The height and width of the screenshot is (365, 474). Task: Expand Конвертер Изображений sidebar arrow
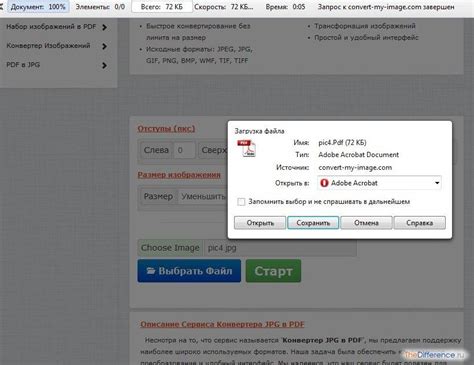point(104,46)
